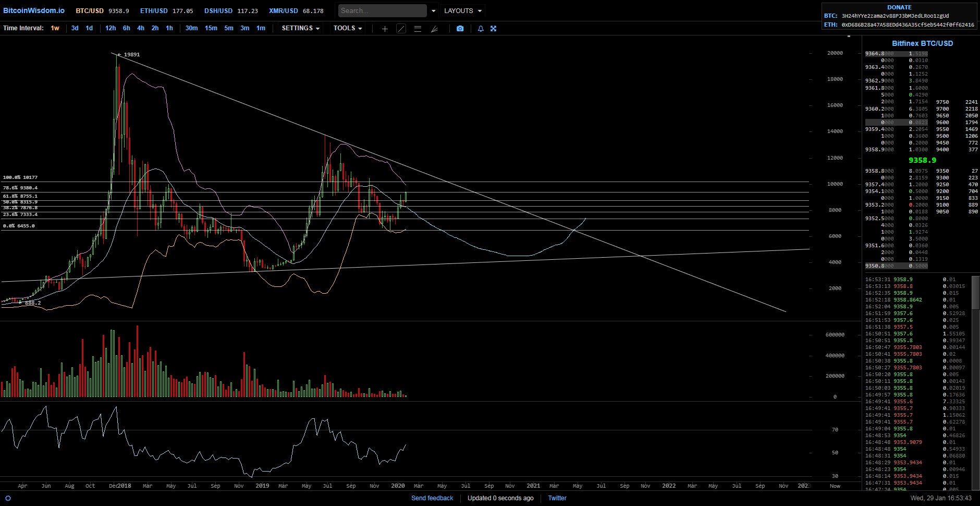
Task: Click the 0.0% 6455.0 Fibonacci label
Action: [x=19, y=226]
